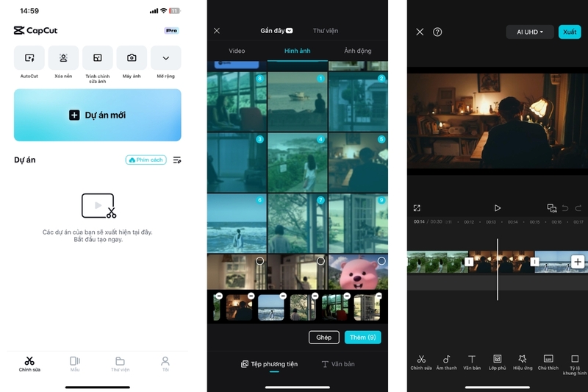This screenshot has height=392, width=588.
Task: Select the Ảnh động media tab
Action: click(358, 51)
